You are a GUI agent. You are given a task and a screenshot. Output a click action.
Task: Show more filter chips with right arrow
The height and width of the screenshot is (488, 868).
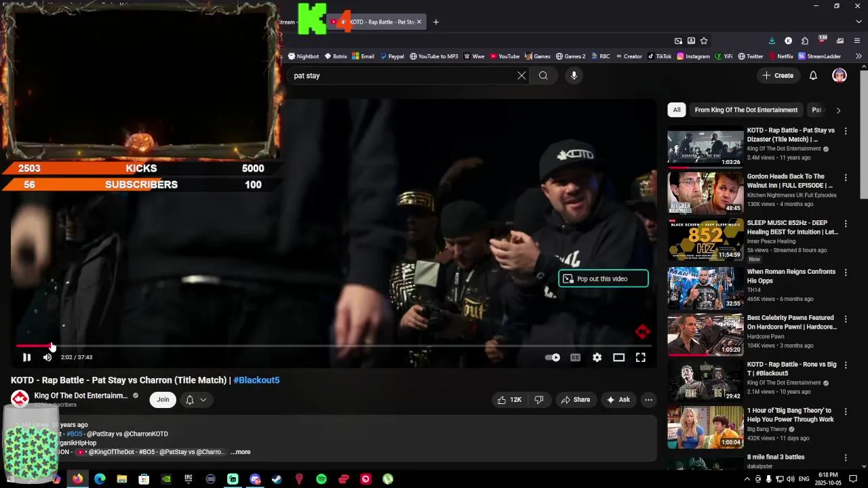point(838,110)
